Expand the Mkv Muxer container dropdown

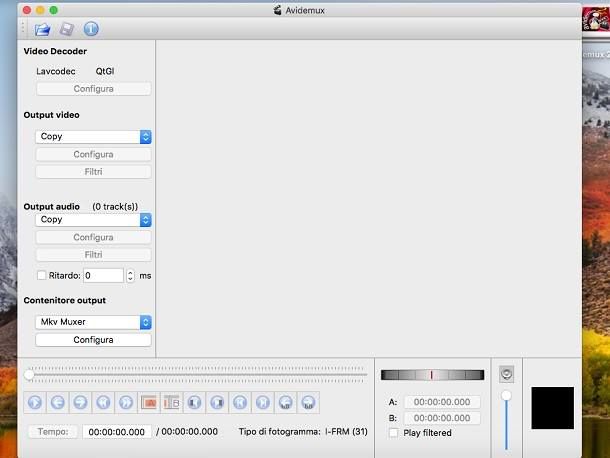(93, 322)
